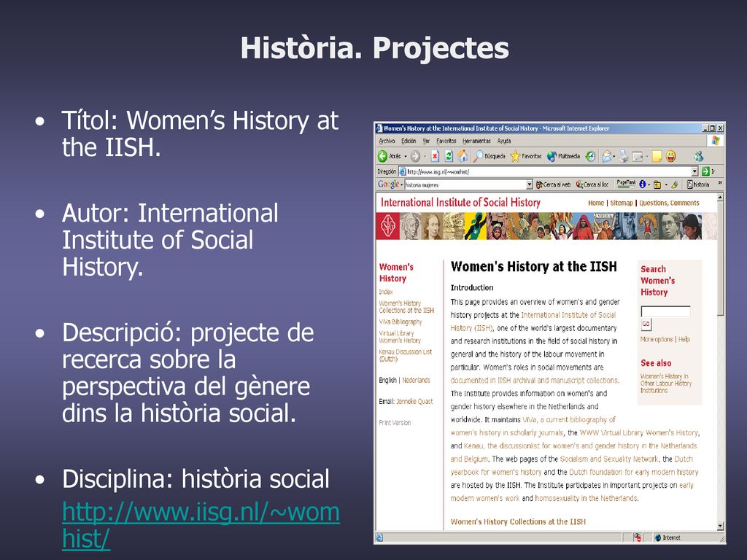Open the PageRank info dropdown arrow
Screen dimensions: 747x560
649,184
